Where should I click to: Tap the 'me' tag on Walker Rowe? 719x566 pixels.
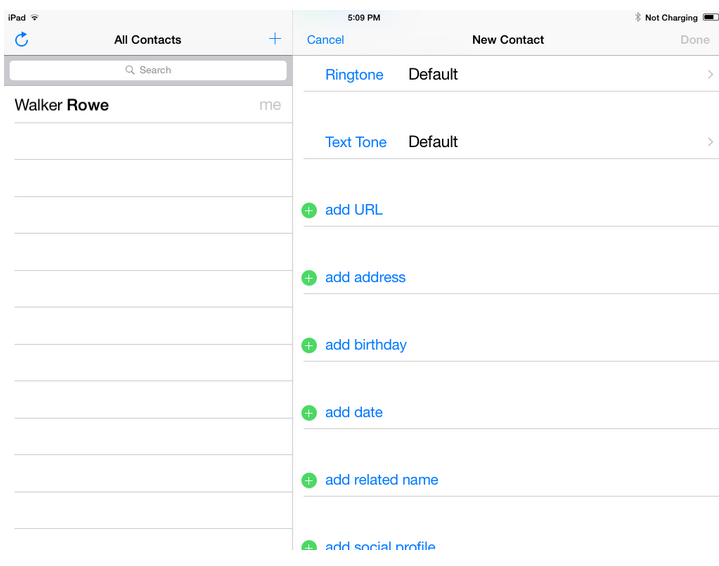[270, 105]
